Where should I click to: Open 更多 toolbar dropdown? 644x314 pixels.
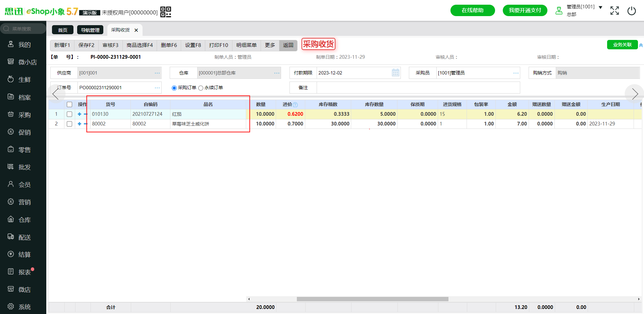click(270, 45)
